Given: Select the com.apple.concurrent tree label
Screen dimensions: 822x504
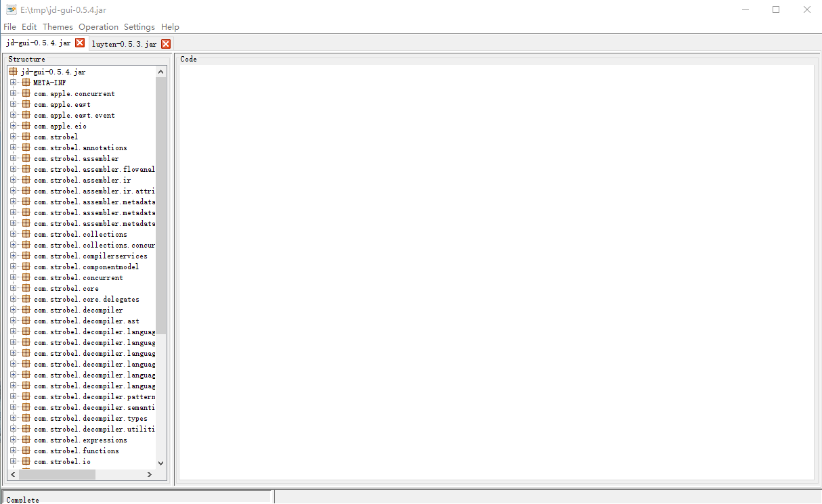Looking at the screenshot, I should (x=74, y=93).
